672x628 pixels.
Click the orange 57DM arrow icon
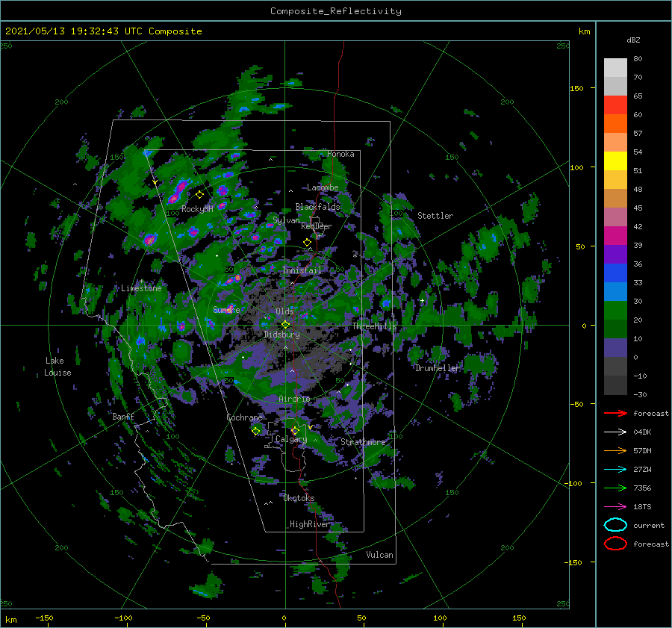615,450
